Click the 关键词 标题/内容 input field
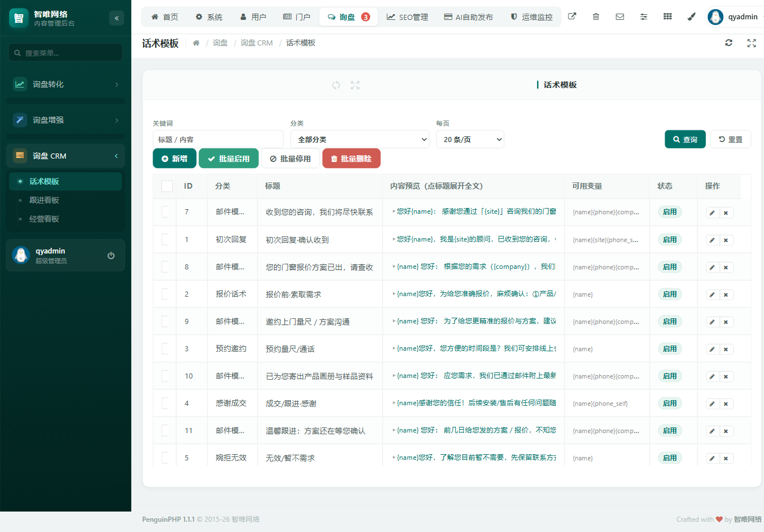 (x=218, y=139)
